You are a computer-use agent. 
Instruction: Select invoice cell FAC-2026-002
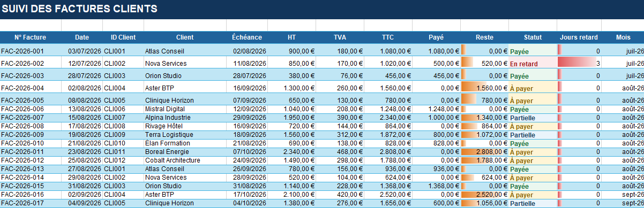pyautogui.click(x=31, y=62)
